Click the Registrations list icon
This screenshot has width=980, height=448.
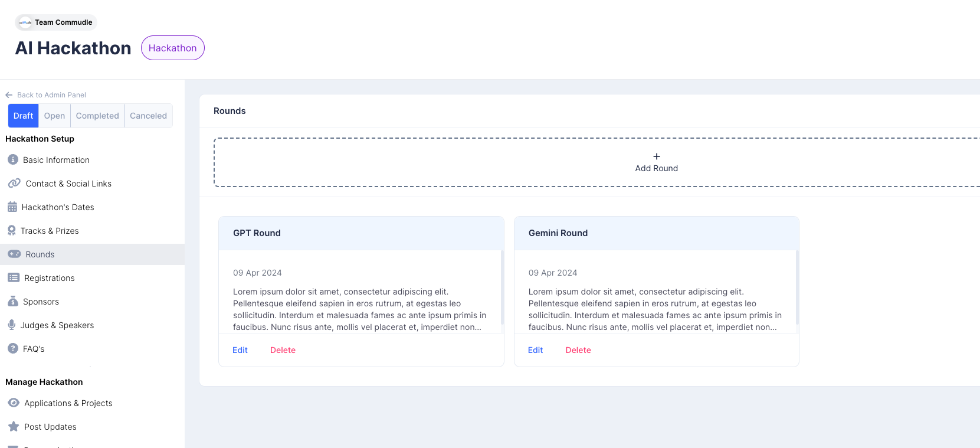point(14,278)
